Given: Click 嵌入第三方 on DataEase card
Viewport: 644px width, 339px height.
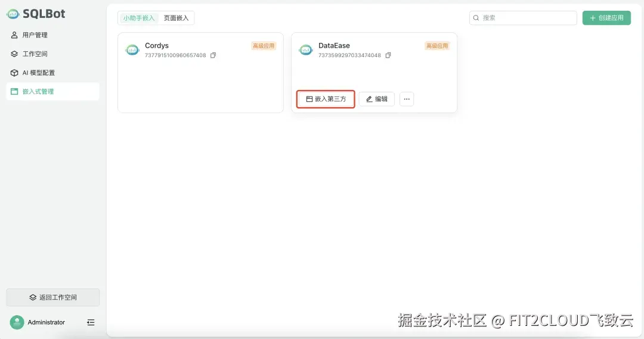Looking at the screenshot, I should [326, 99].
